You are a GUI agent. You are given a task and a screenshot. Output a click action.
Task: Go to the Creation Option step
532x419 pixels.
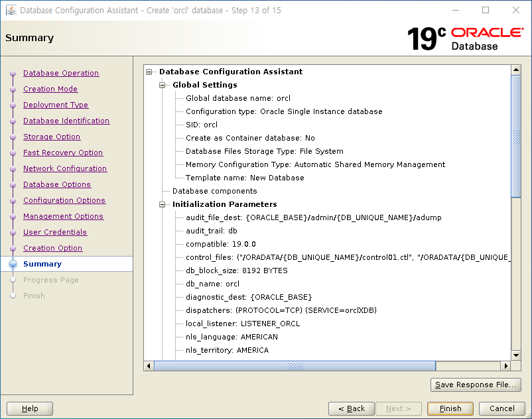click(x=53, y=248)
